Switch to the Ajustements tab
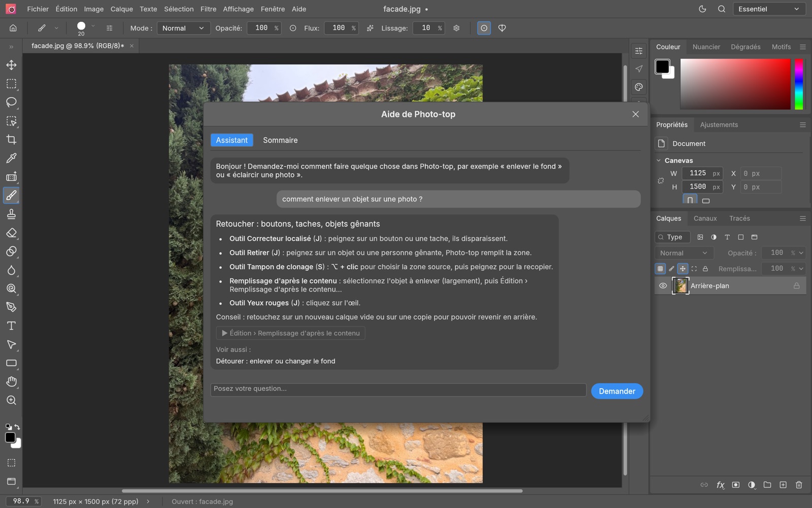812x508 pixels. [x=719, y=125]
